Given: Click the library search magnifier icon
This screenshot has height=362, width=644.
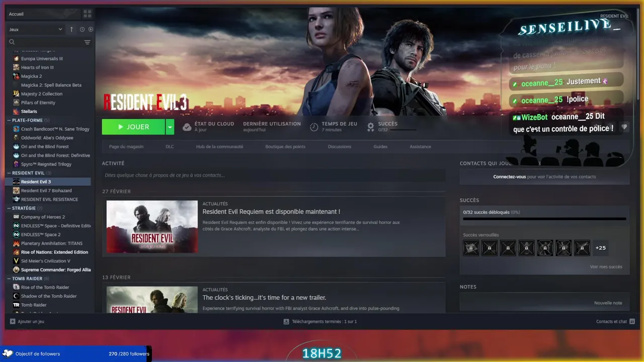Looking at the screenshot, I should [12, 42].
